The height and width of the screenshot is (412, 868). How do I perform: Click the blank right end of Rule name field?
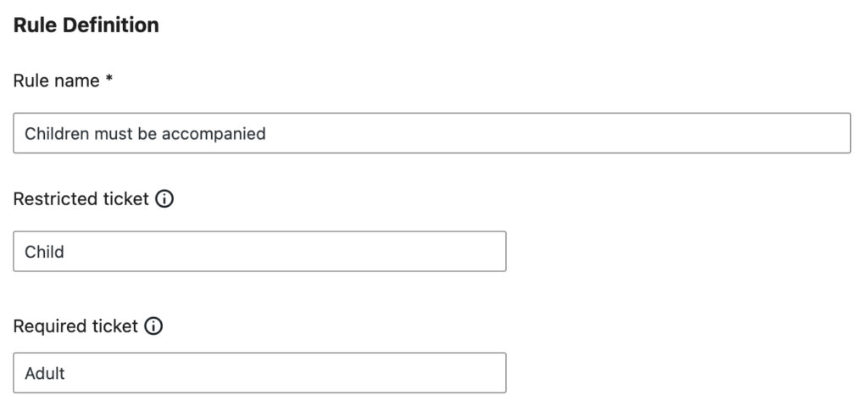(763, 133)
